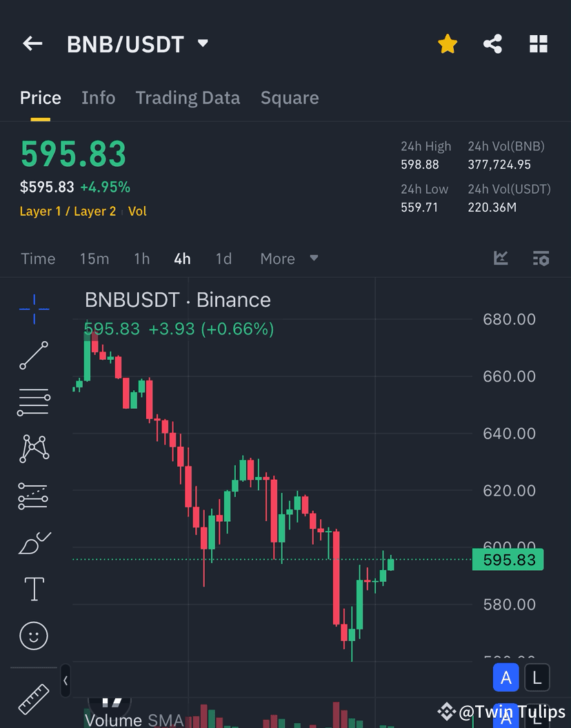The image size is (571, 728).
Task: Switch to the Trading Data tab
Action: [x=188, y=97]
